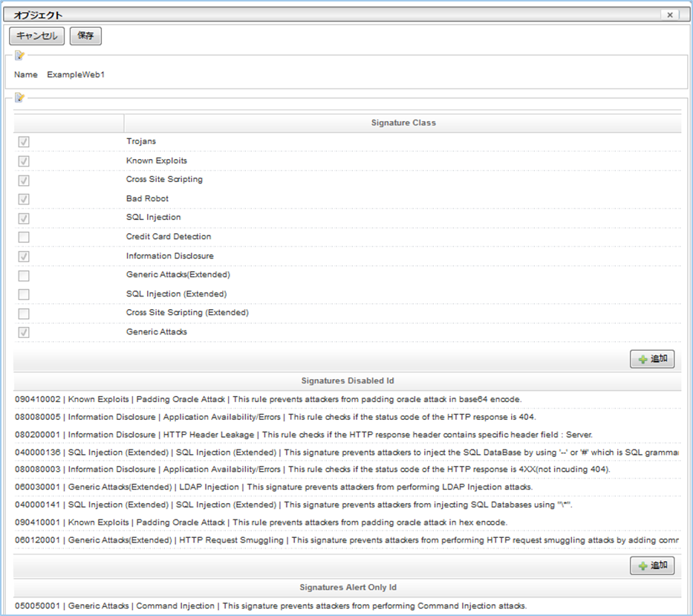Enable Generic Attacks(Extended) checkbox
Image resolution: width=693 pixels, height=616 pixels.
click(24, 275)
